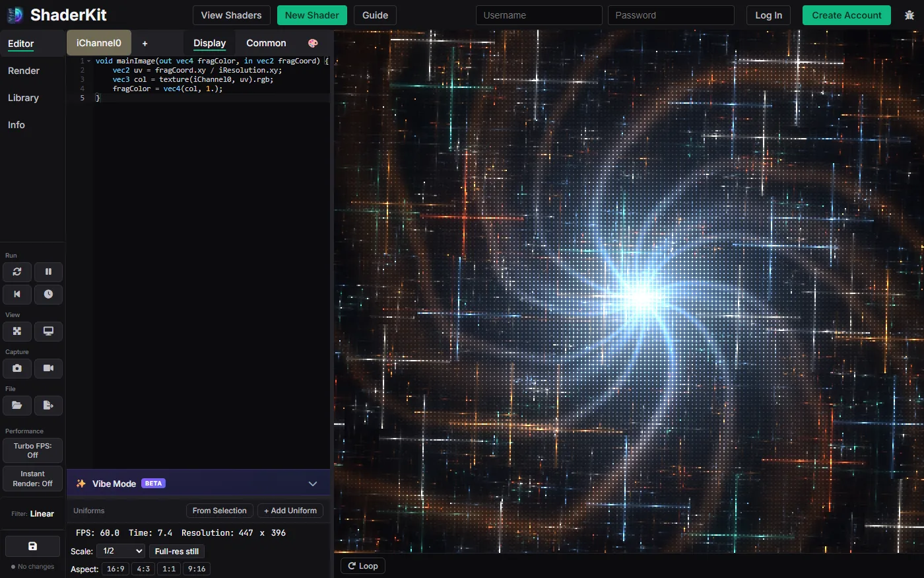Select 9:16 aspect ratio
This screenshot has width=924, height=578.
(x=197, y=569)
